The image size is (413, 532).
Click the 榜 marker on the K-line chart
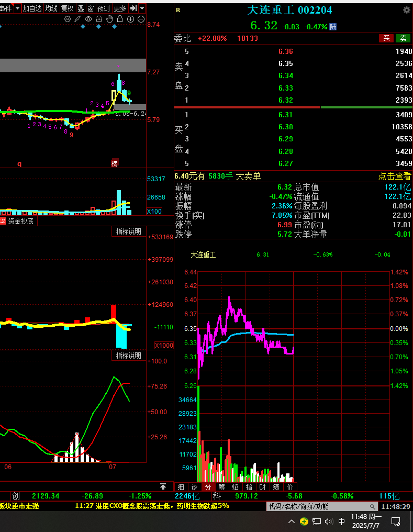[x=115, y=163]
